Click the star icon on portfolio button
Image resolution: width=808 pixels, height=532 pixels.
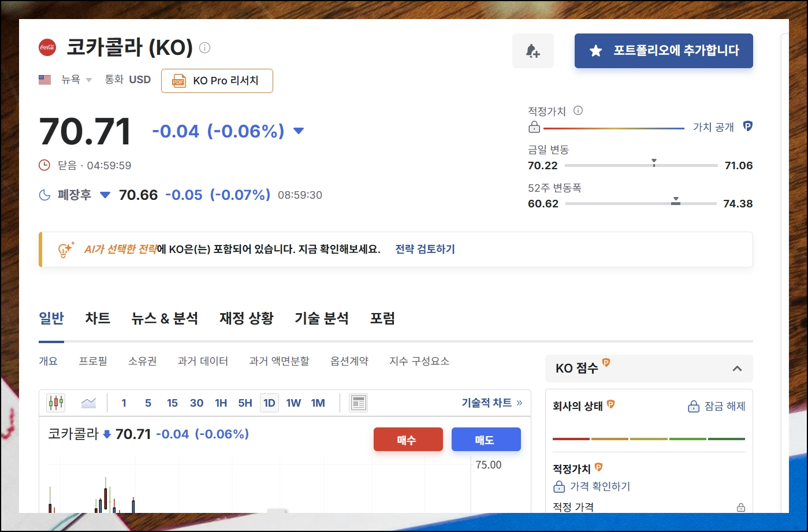pyautogui.click(x=596, y=51)
